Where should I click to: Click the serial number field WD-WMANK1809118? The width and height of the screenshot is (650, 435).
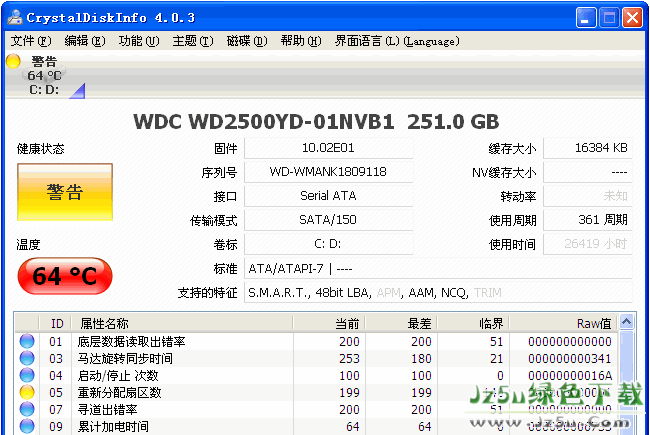tap(329, 172)
